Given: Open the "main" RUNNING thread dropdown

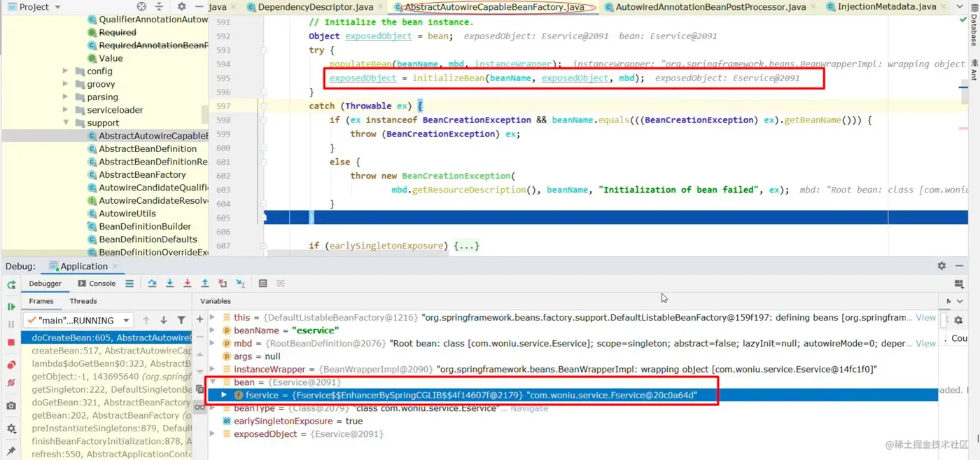Looking at the screenshot, I should point(78,320).
